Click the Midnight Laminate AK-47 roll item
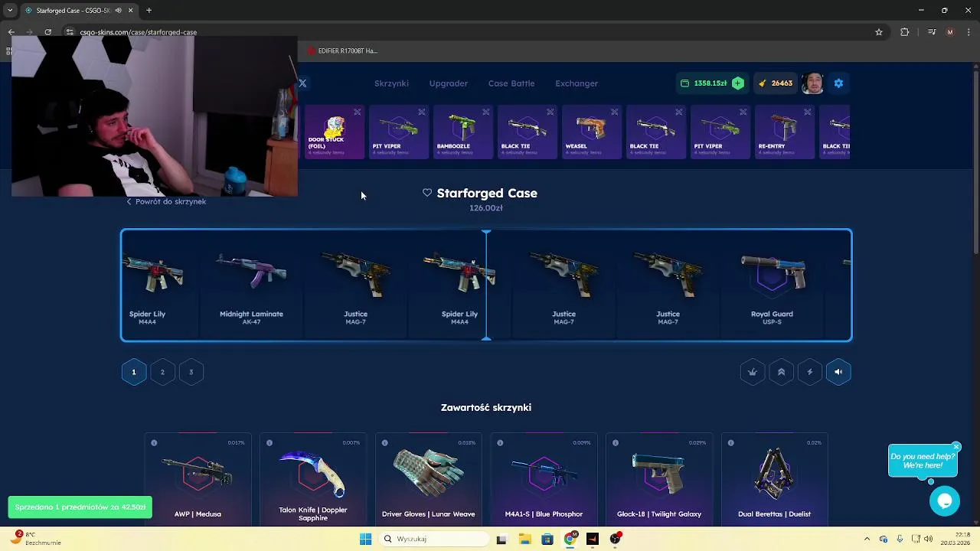The height and width of the screenshot is (551, 980). click(251, 285)
